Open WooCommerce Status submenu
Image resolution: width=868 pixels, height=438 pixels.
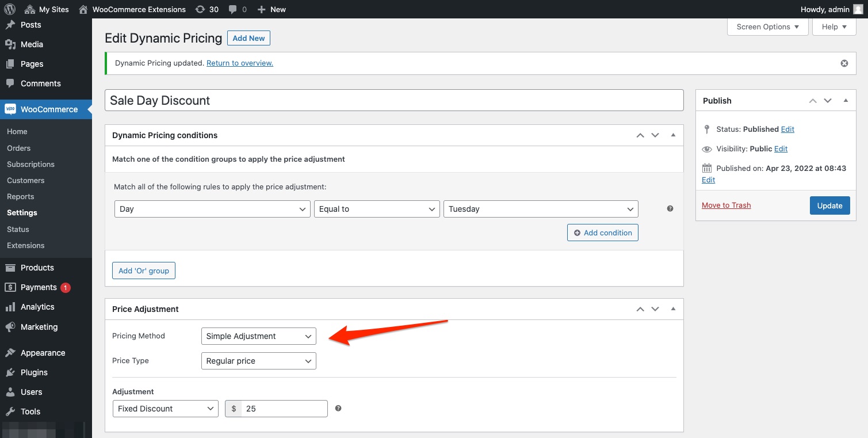[x=18, y=229]
